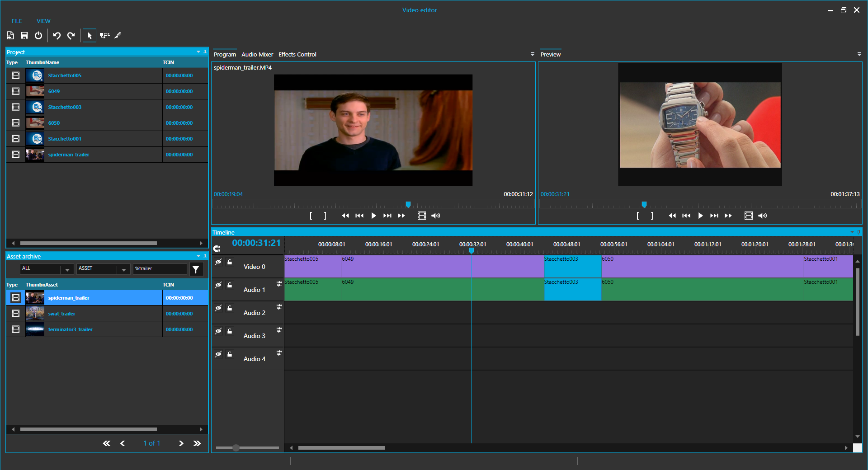Toggle visibility of Audio 2 track
Screen dimensions: 868x470
point(218,308)
